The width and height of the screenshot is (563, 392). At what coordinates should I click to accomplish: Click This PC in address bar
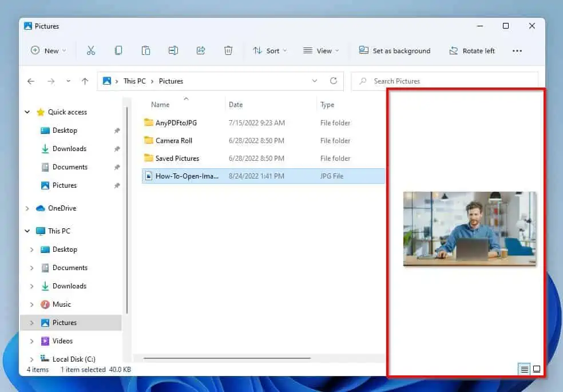pyautogui.click(x=134, y=81)
